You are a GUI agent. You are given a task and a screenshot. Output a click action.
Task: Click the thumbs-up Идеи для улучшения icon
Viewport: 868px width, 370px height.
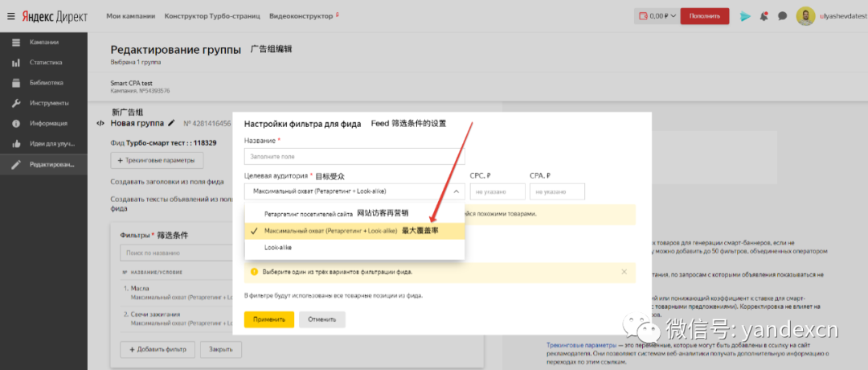pos(16,143)
